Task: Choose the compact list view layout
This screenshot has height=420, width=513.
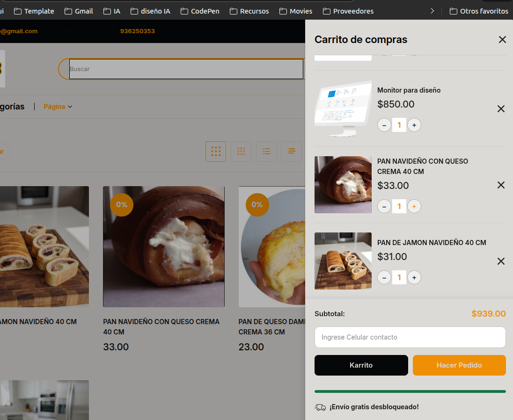Action: click(x=292, y=152)
